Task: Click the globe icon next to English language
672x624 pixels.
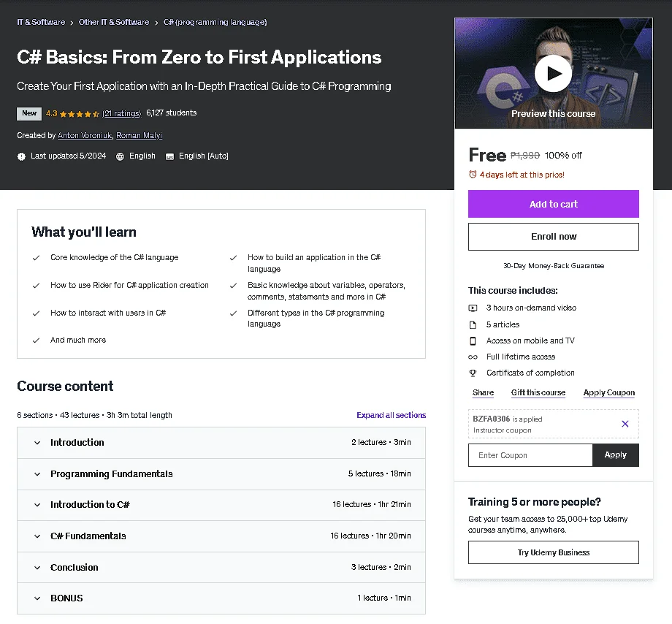Action: 120,156
